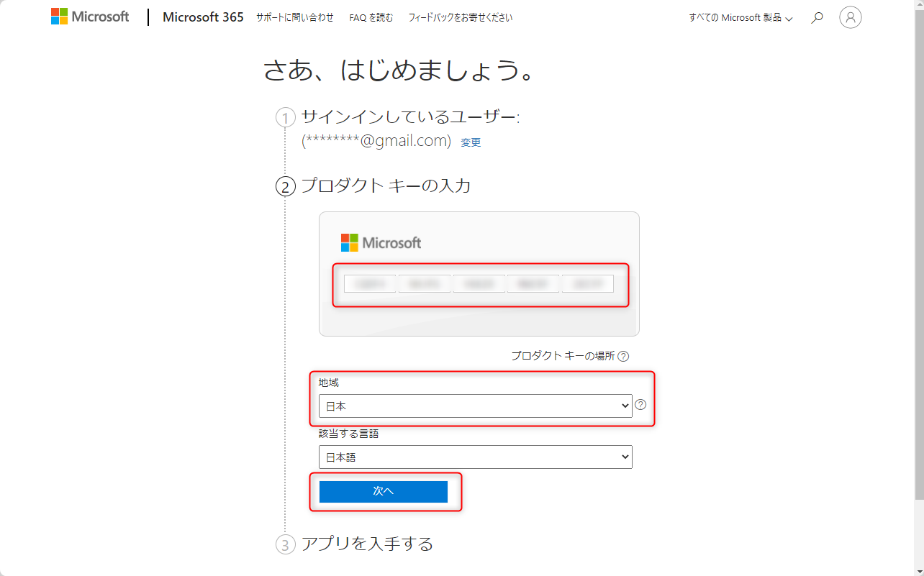This screenshot has height=576, width=924.
Task: Click the サインインしているユーザー heading
Action: click(x=410, y=116)
